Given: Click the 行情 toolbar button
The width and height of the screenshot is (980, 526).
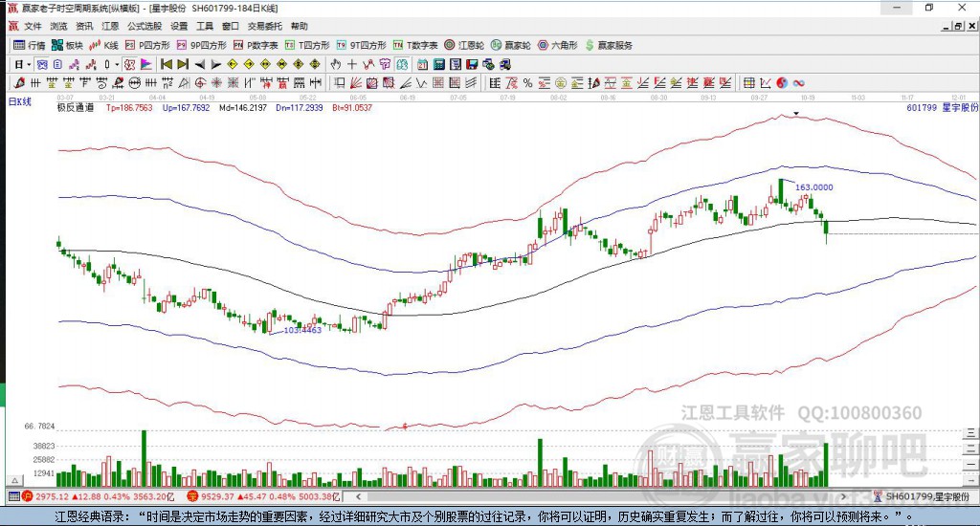Looking at the screenshot, I should (30, 45).
